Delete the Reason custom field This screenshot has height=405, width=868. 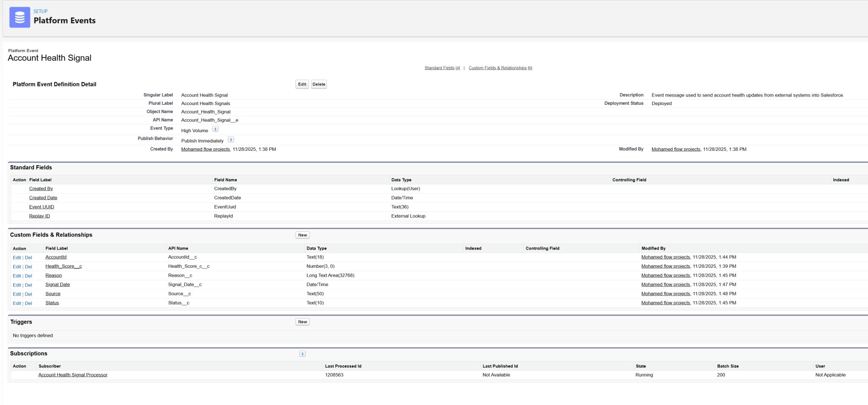[28, 276]
